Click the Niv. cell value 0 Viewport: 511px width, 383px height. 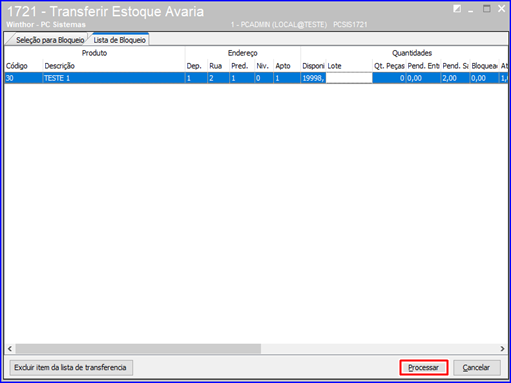coord(264,78)
